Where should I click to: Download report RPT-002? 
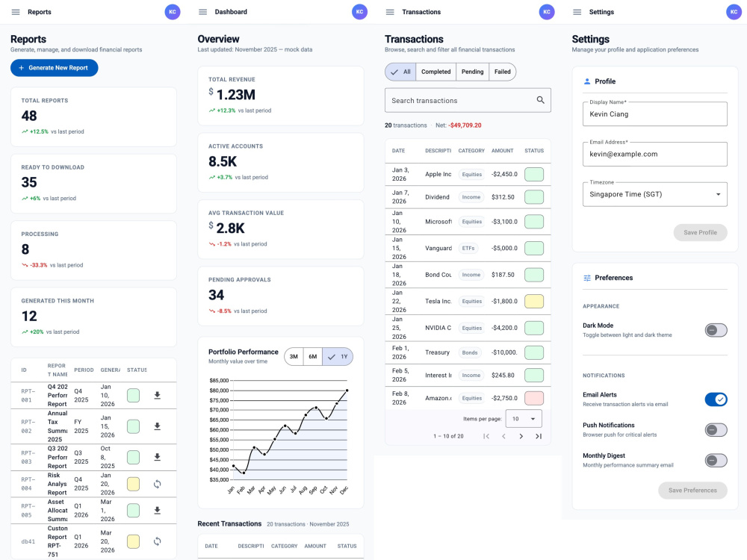click(x=157, y=426)
